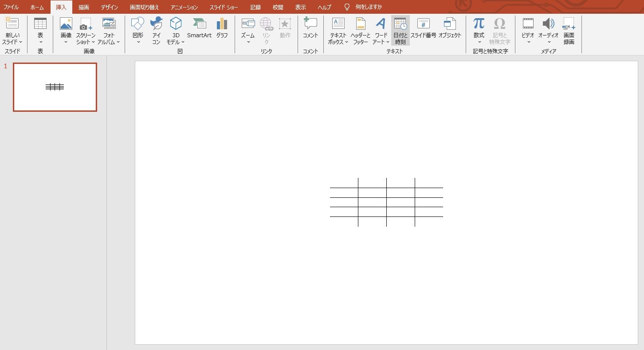Click the Link (リンク) icon

266,24
